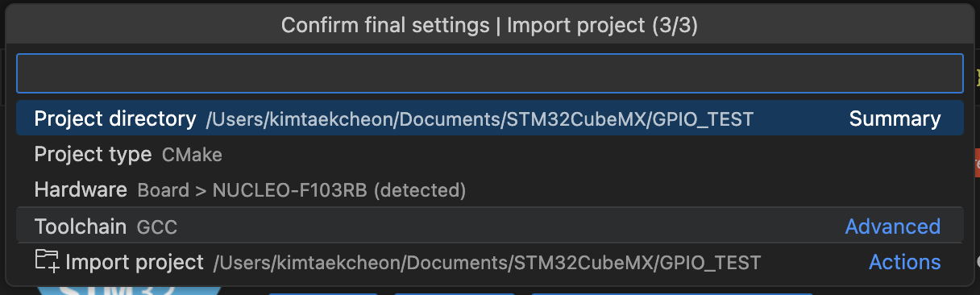This screenshot has width=980, height=295.
Task: Click the GCC toolchain value
Action: [157, 227]
